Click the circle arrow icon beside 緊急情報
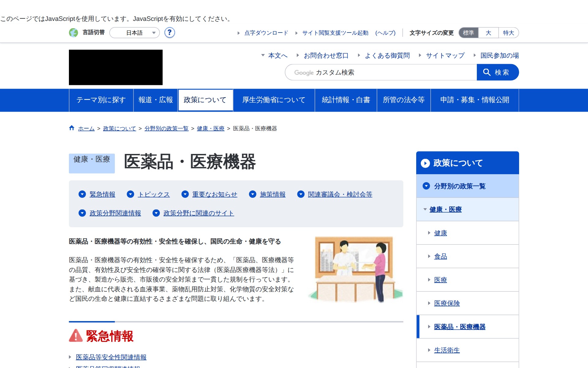Image resolution: width=588 pixels, height=368 pixels. (82, 194)
